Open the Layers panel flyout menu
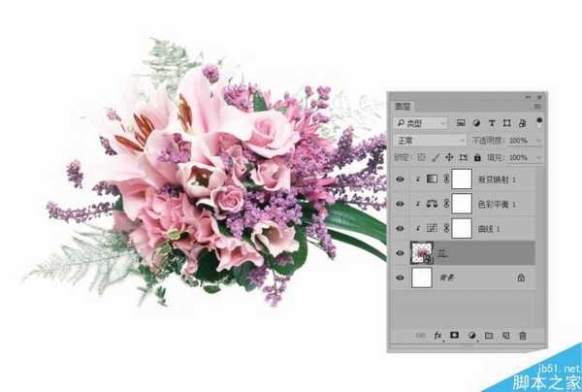 coord(537,107)
